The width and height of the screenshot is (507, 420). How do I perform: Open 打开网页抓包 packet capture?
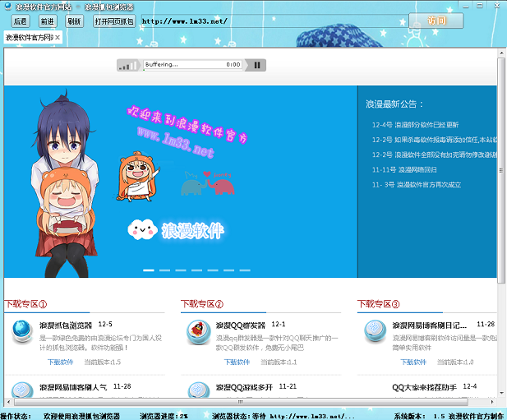pos(114,21)
